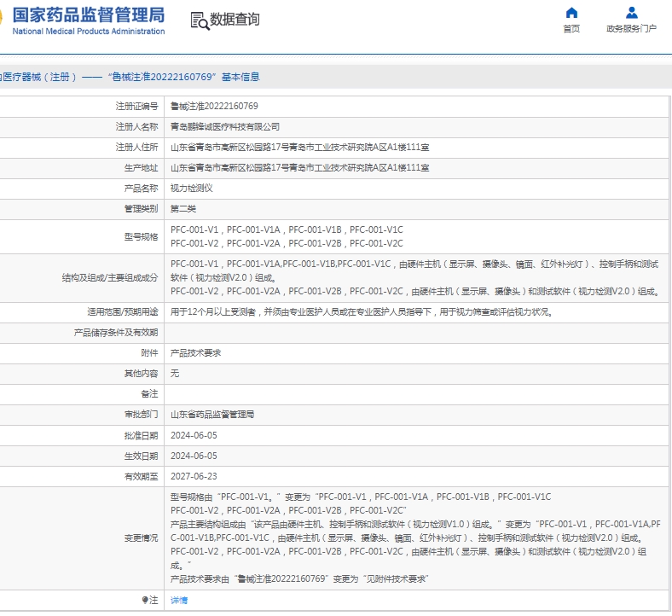
Task: Click the 产品名称 row label
Action: (141, 189)
